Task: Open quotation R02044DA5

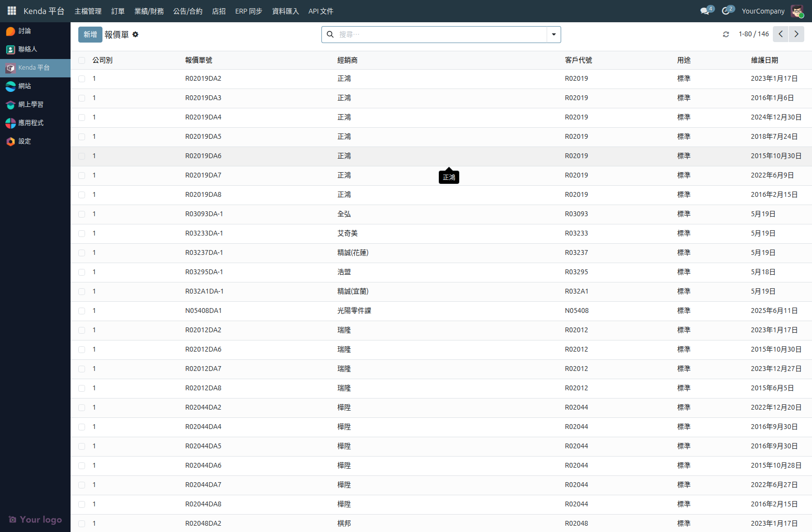Action: [203, 446]
